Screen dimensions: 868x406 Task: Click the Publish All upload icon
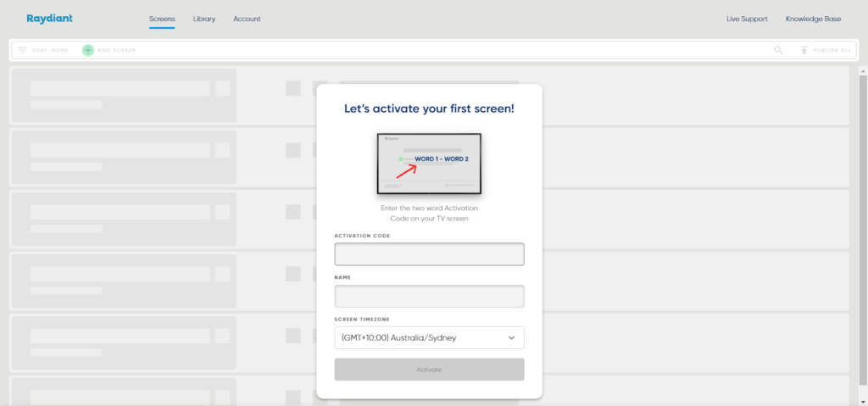(x=804, y=50)
